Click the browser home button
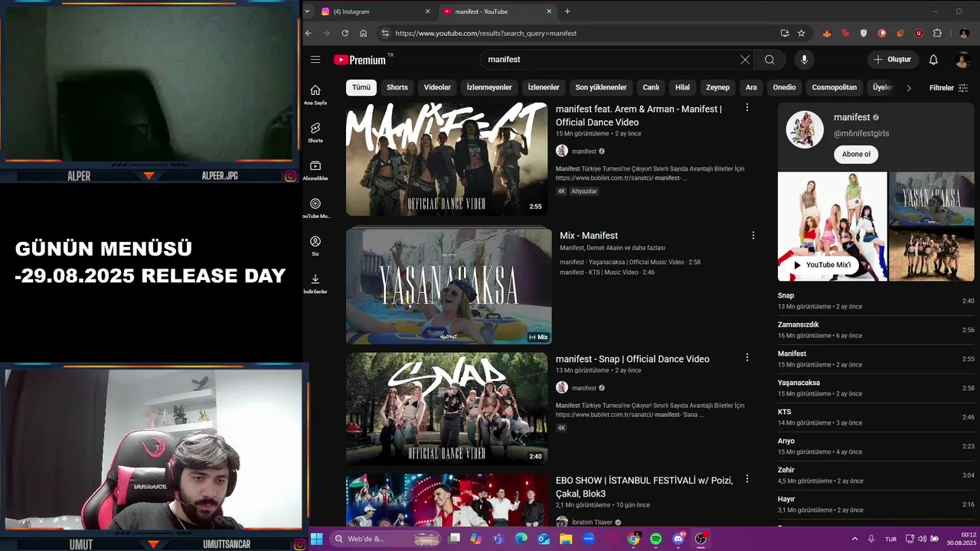Image resolution: width=980 pixels, height=551 pixels. [x=363, y=33]
